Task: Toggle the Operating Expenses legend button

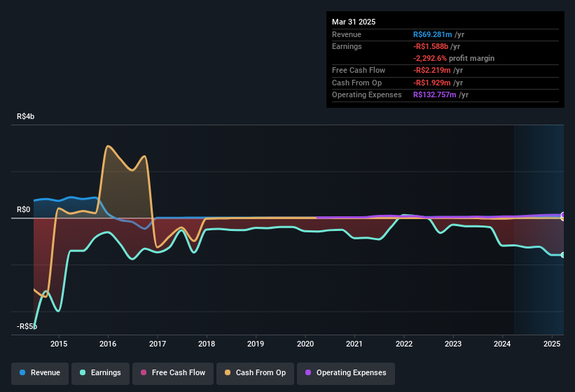Action: 345,373
